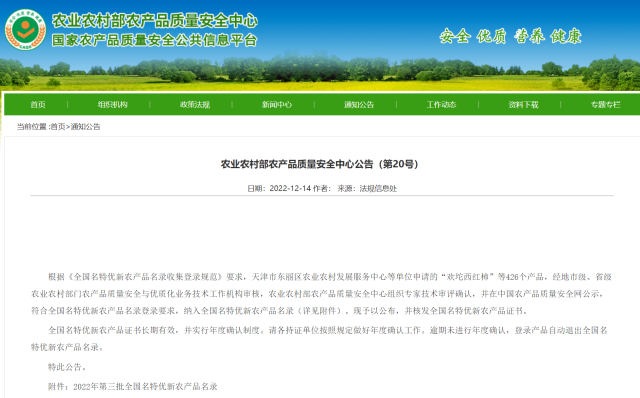Screen dimensions: 640x398
Task: Open the 政策法规 navigation menu item
Action: pyautogui.click(x=195, y=105)
